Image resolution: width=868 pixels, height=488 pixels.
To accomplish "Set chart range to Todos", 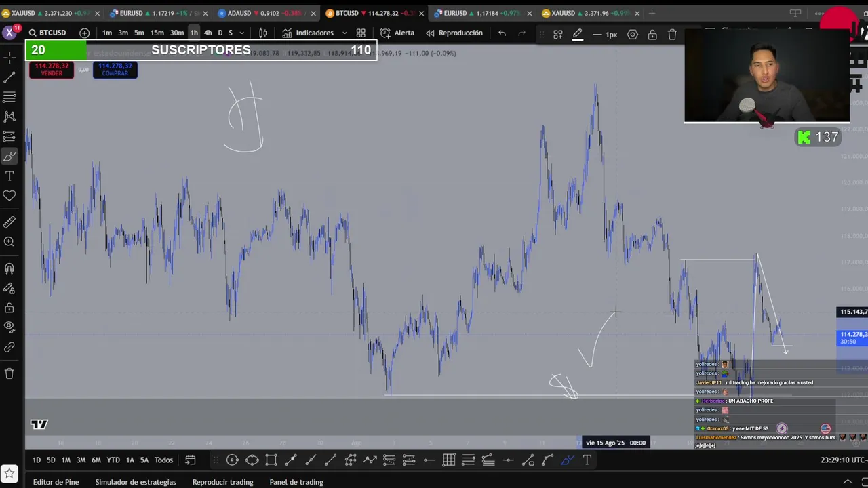I will point(163,460).
